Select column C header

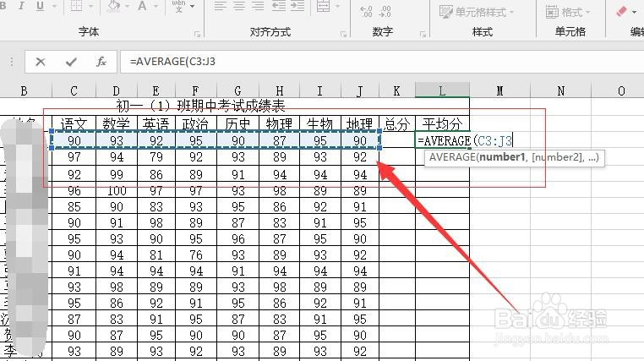tap(74, 90)
